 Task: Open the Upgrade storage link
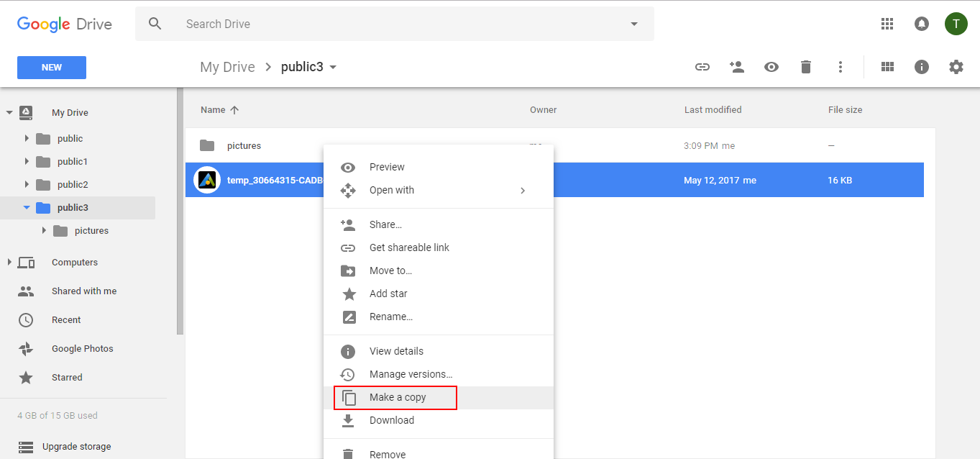coord(76,447)
